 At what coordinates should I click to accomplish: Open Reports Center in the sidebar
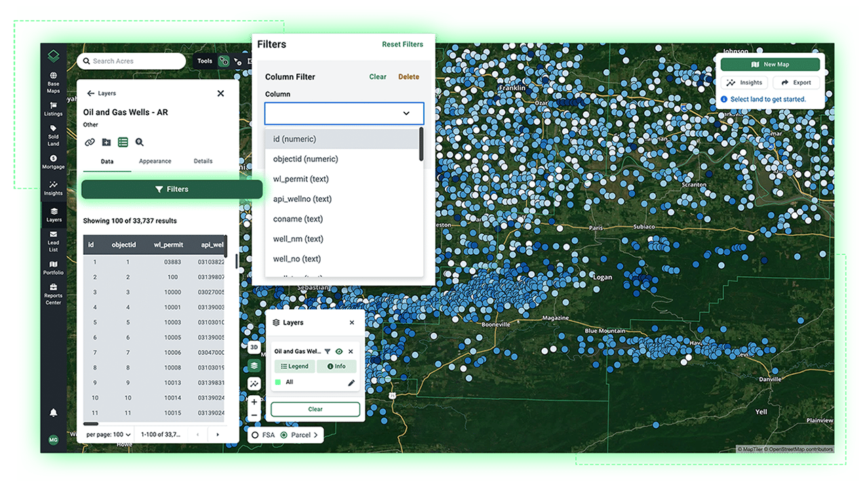(x=53, y=294)
